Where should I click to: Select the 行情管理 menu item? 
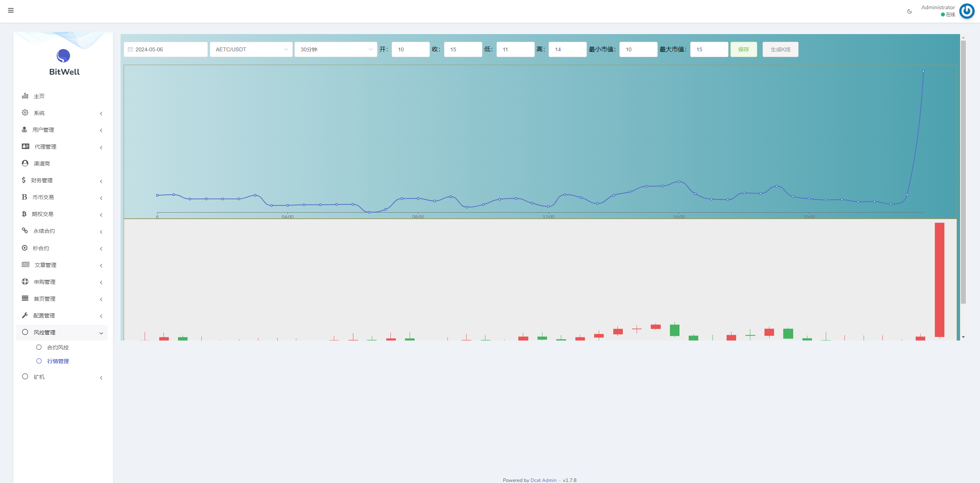click(x=58, y=361)
